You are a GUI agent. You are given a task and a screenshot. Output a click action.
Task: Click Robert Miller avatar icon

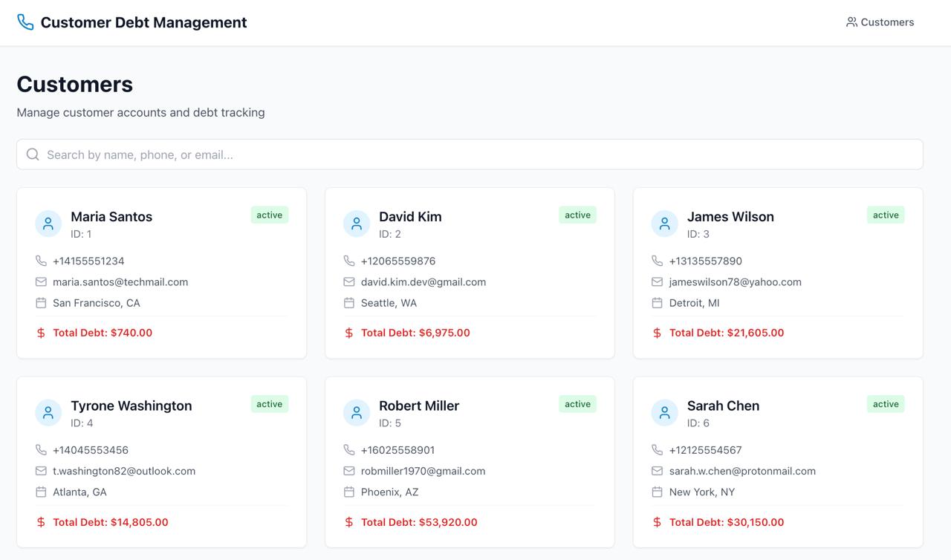tap(357, 413)
